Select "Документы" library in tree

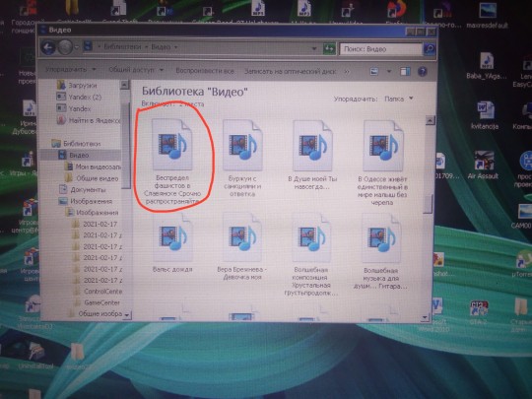88,190
